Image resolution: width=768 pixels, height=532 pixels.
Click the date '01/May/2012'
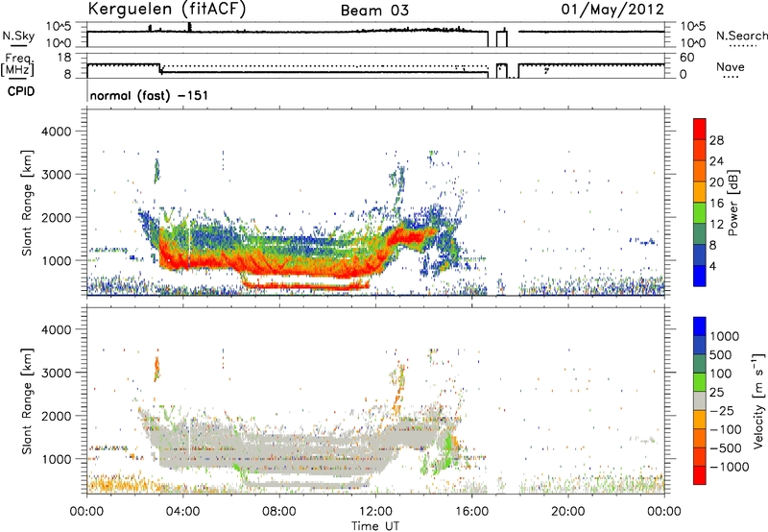(612, 10)
